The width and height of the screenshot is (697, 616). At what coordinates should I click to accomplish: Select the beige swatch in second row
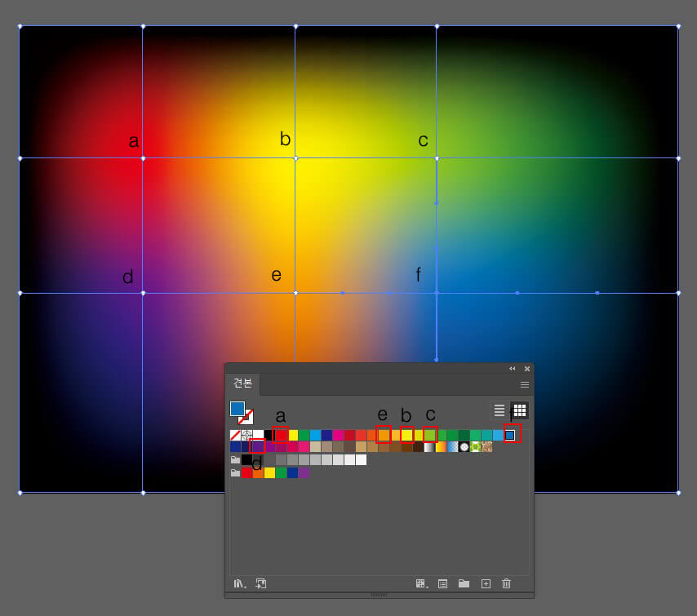coord(316,446)
